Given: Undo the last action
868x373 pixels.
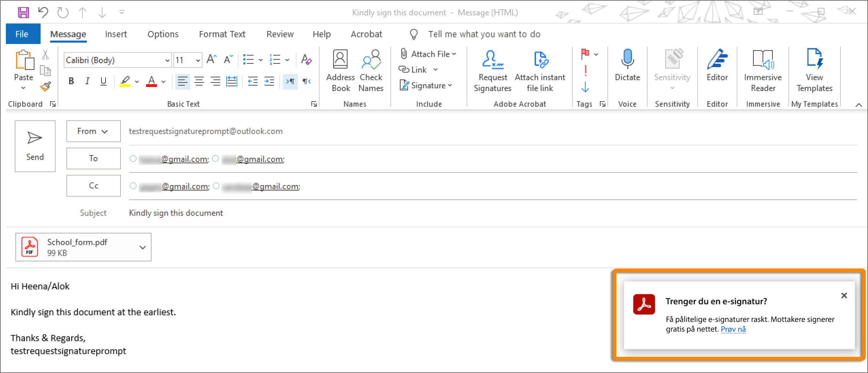Looking at the screenshot, I should [x=43, y=12].
